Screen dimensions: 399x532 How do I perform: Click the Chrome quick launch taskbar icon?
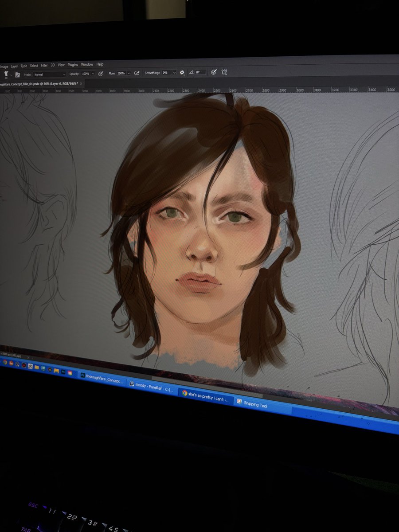(x=5, y=362)
